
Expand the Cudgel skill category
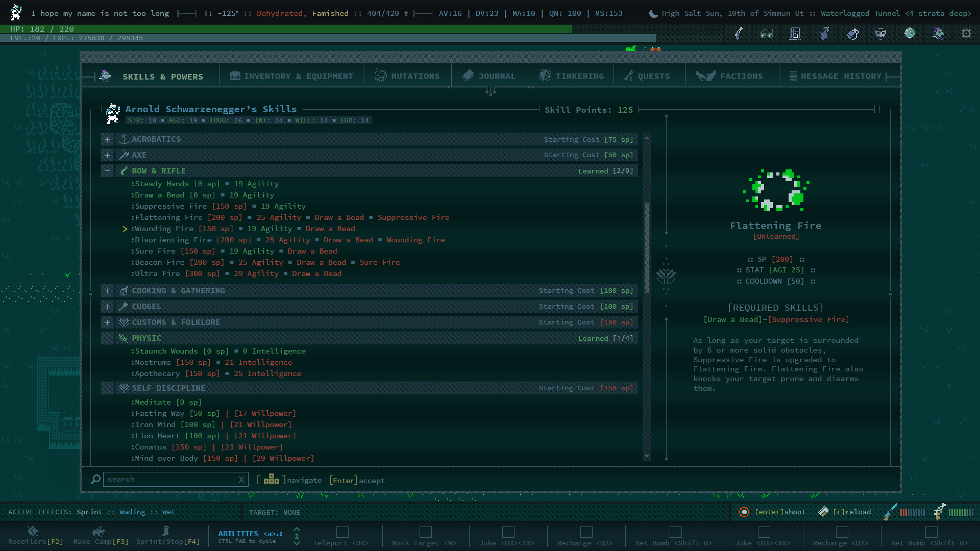click(107, 307)
